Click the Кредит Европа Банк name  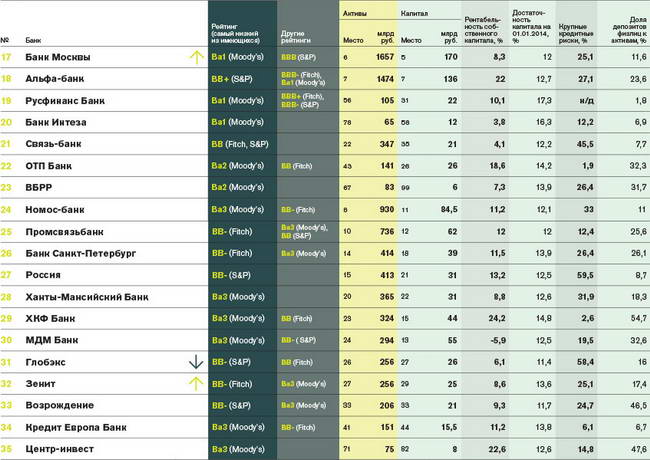[x=76, y=426]
